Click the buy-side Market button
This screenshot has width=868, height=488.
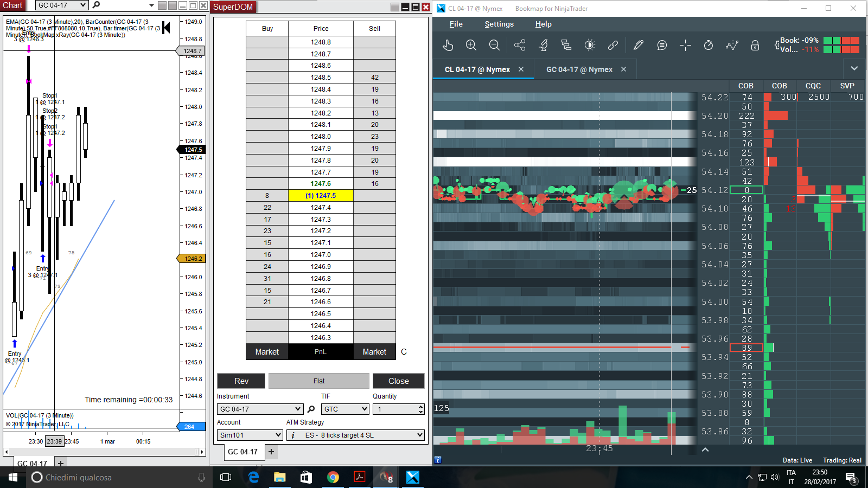click(x=267, y=352)
